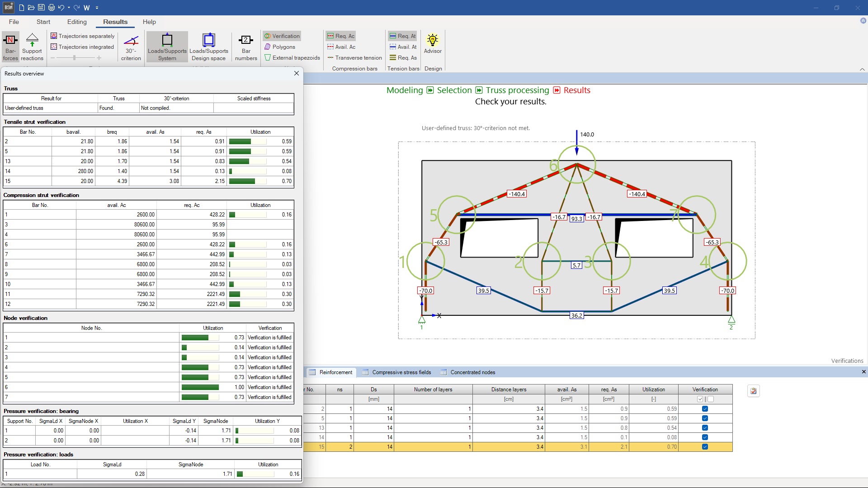868x488 pixels.
Task: Open the 30°-criterion view
Action: 130,47
